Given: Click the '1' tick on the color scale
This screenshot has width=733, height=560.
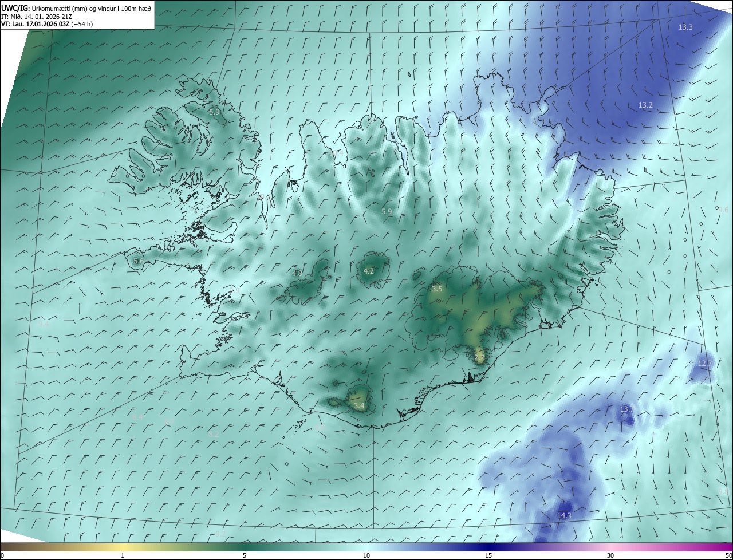Looking at the screenshot, I should click(x=123, y=555).
